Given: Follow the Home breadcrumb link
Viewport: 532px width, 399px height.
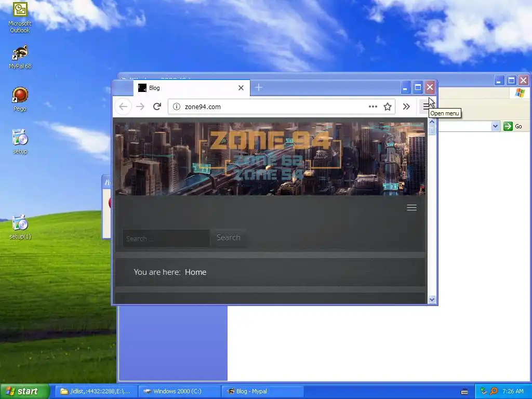Looking at the screenshot, I should (x=195, y=272).
